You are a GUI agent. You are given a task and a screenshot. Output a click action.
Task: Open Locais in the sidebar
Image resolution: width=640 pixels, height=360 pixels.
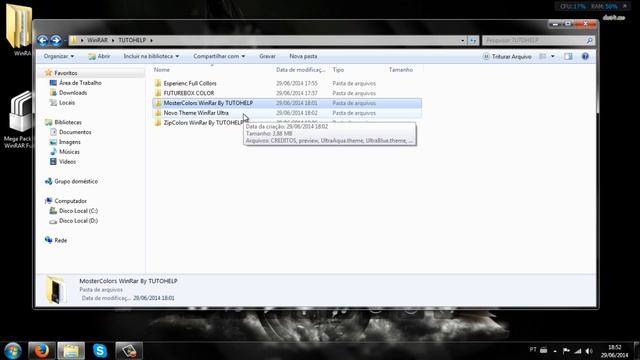[x=67, y=102]
